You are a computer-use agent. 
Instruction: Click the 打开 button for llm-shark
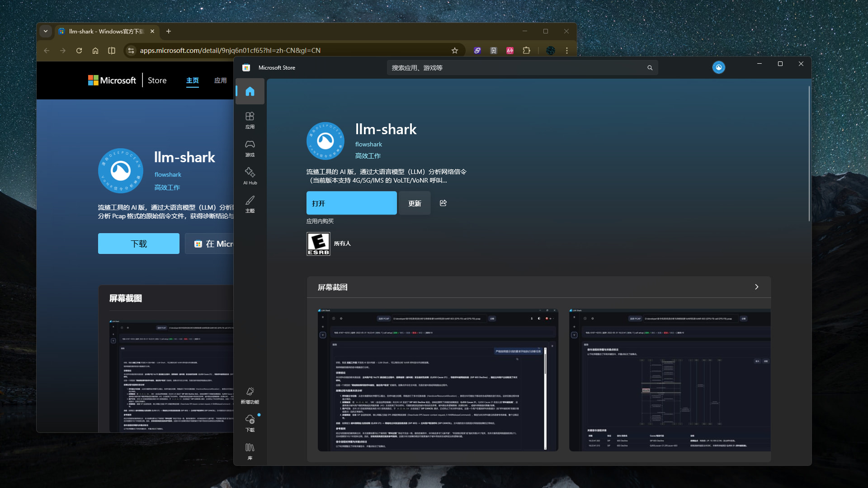click(351, 203)
